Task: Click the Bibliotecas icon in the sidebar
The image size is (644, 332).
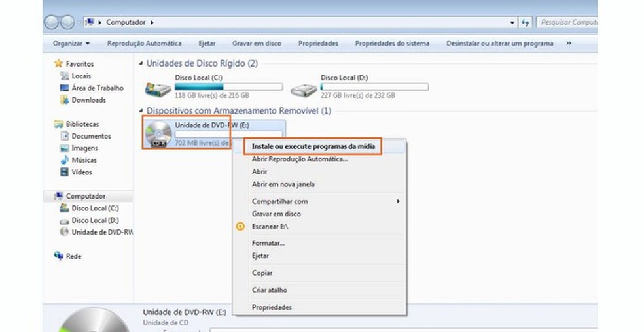Action: pyautogui.click(x=59, y=124)
